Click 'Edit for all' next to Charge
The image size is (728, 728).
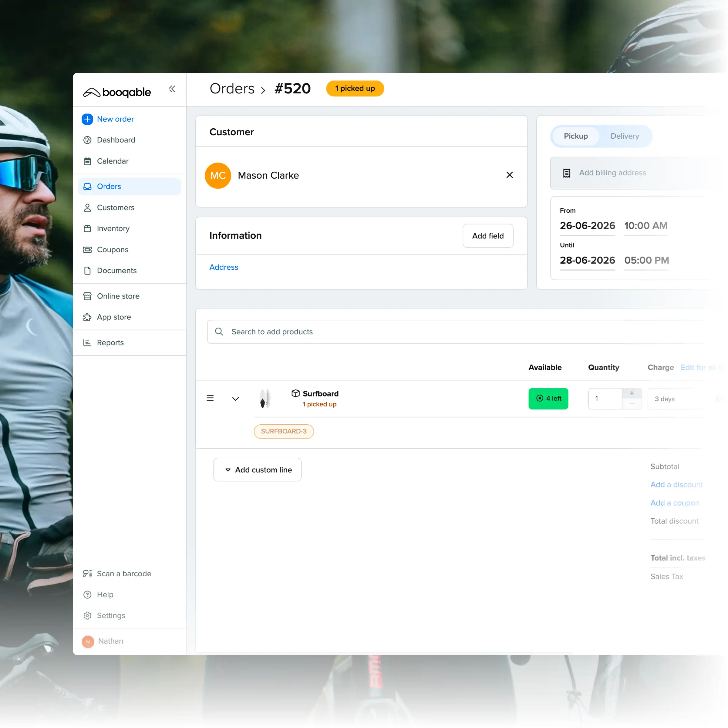click(698, 367)
